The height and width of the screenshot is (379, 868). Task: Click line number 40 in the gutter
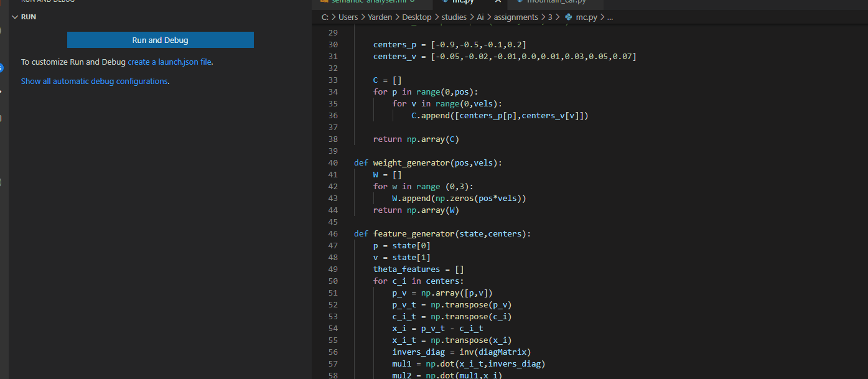[333, 162]
